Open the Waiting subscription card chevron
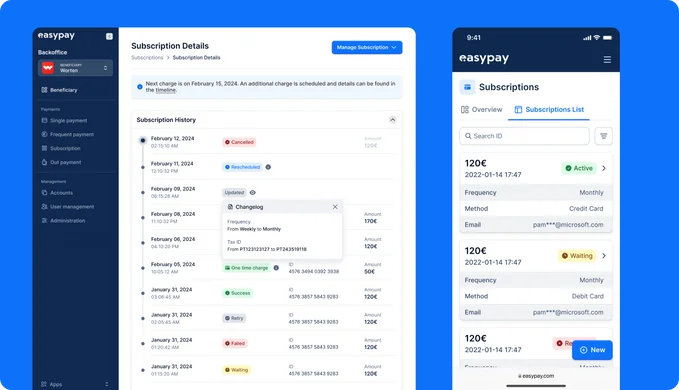The height and width of the screenshot is (390, 679). (x=604, y=256)
